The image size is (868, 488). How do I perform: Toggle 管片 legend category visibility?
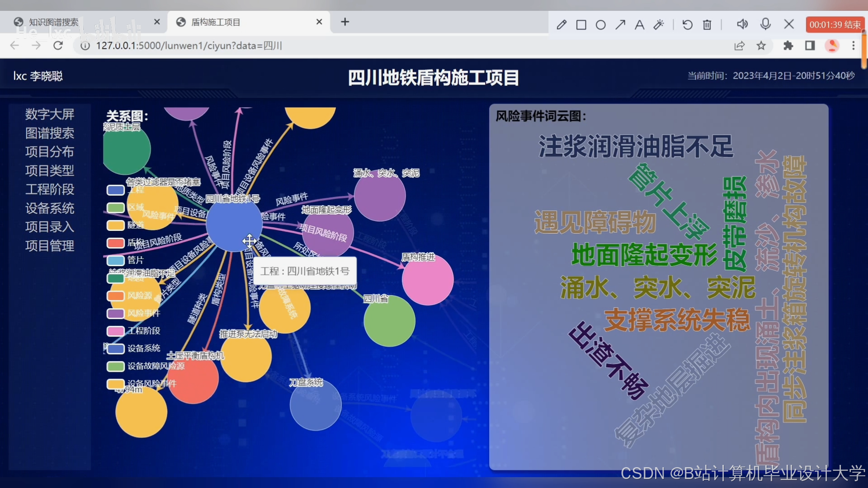(x=116, y=260)
